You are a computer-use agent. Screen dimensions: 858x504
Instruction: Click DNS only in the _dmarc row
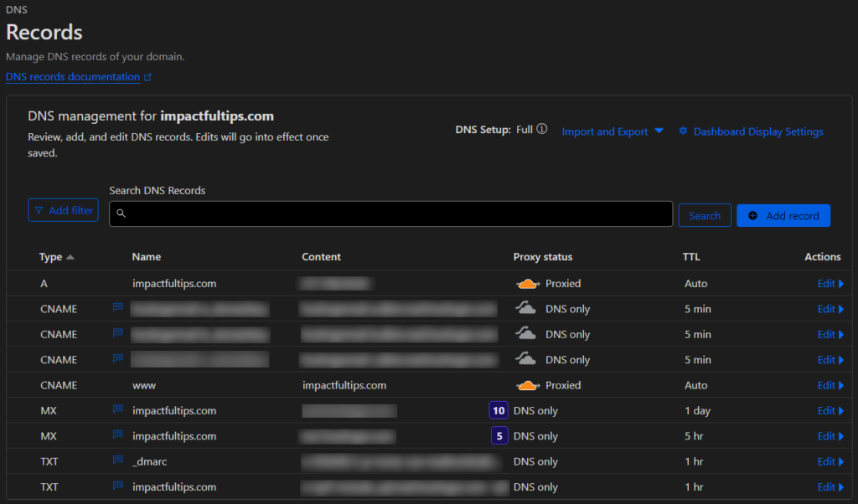pyautogui.click(x=535, y=461)
